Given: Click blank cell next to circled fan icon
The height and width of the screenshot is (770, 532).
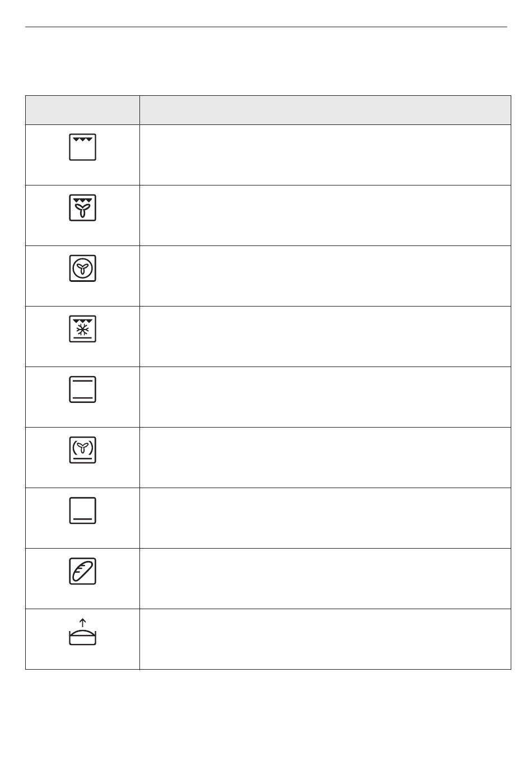Looking at the screenshot, I should pos(325,276).
